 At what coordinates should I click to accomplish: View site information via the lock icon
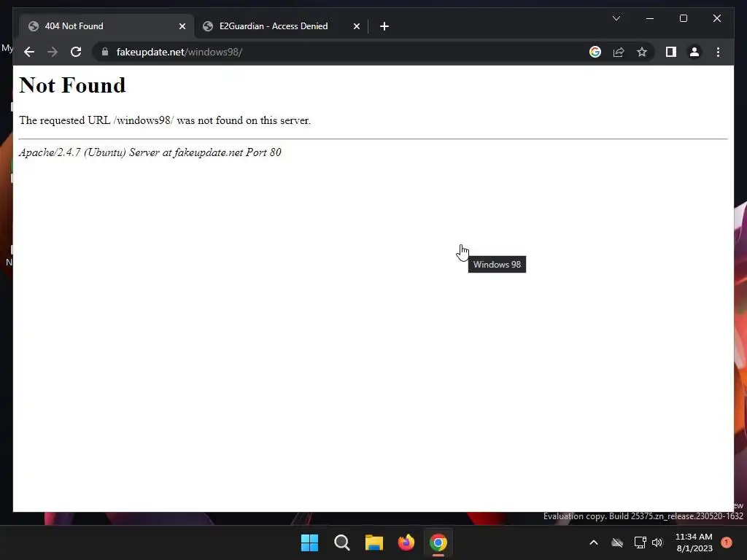pyautogui.click(x=105, y=52)
